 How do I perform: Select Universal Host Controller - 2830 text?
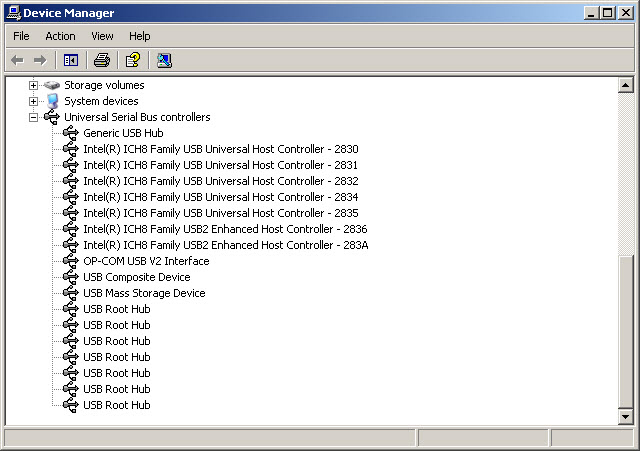[221, 149]
